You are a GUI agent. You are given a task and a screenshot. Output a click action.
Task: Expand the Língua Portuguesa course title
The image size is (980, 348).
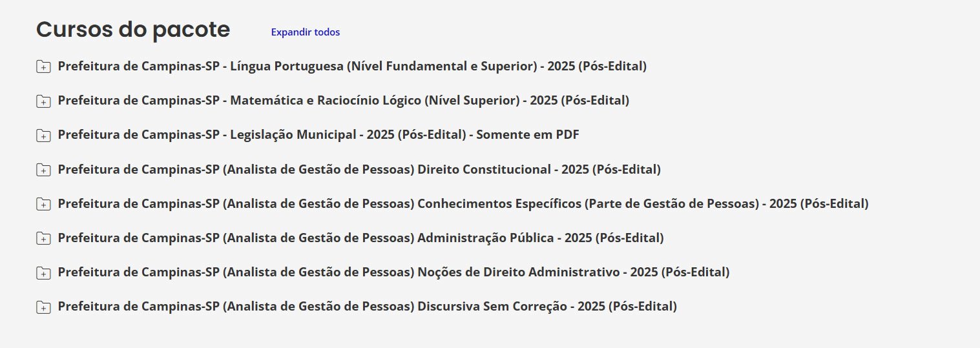[352, 66]
